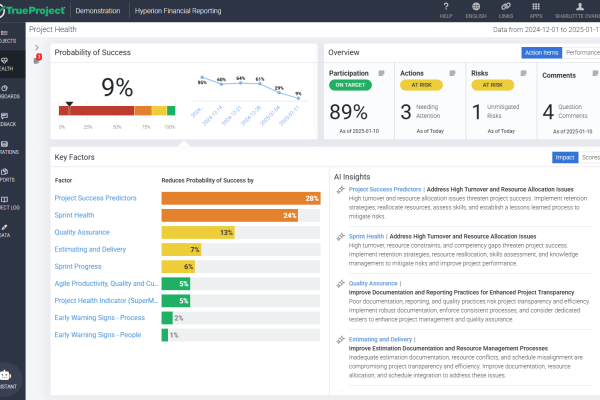This screenshot has width=600, height=400.
Task: Open the Data sidebar item
Action: (5, 231)
